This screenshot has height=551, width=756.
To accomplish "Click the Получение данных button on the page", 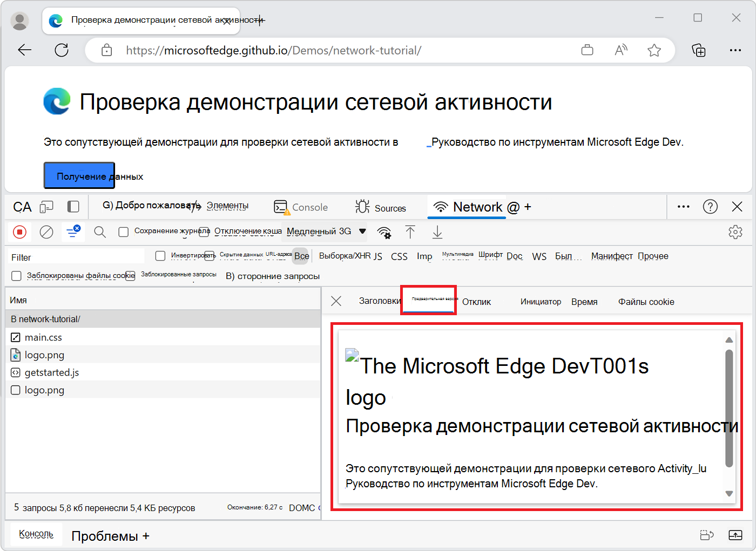I will point(79,176).
